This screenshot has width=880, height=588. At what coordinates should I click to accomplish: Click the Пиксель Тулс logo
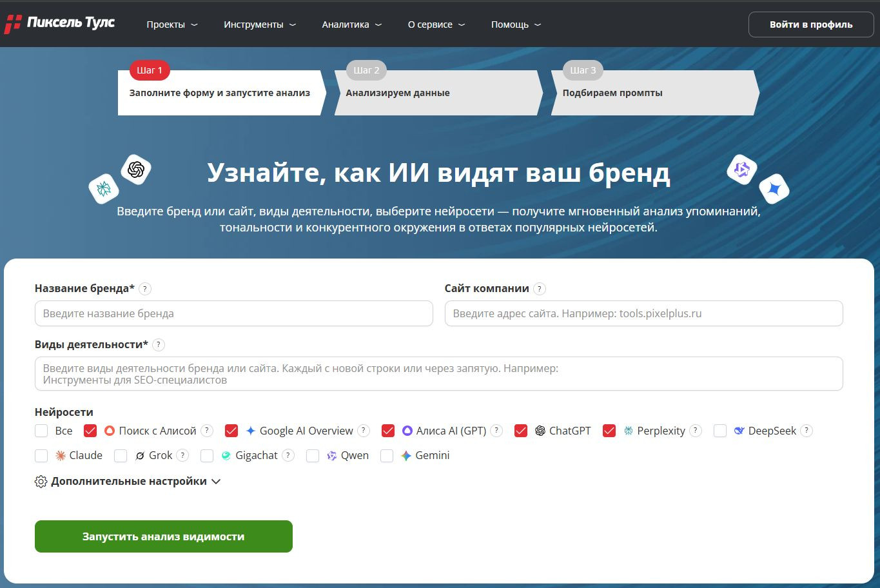60,24
